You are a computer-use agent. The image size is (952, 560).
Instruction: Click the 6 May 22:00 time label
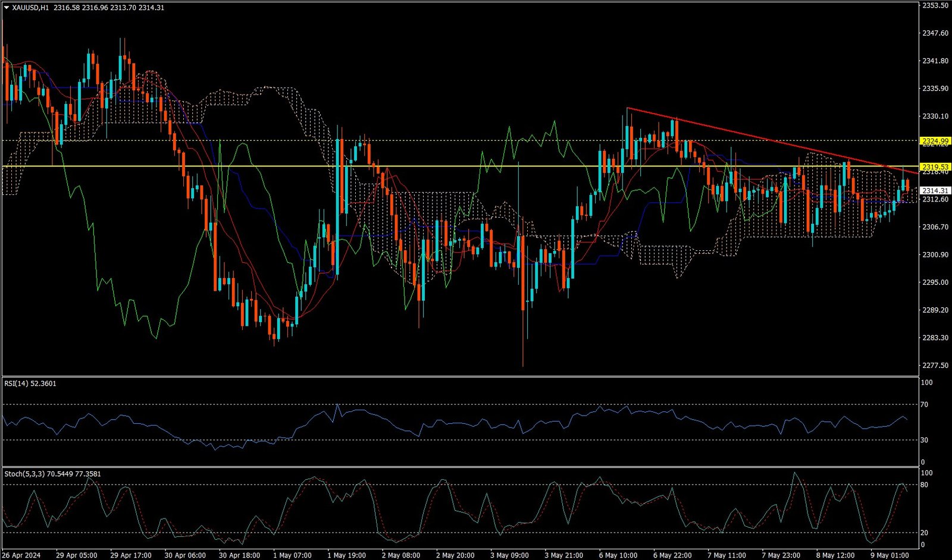[672, 555]
